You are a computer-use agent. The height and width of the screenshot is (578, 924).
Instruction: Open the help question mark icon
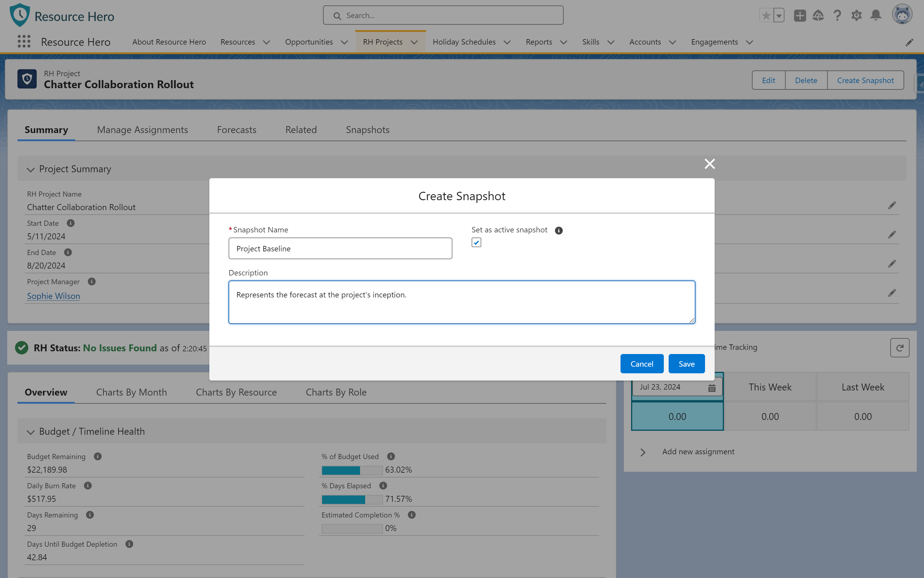click(x=837, y=16)
